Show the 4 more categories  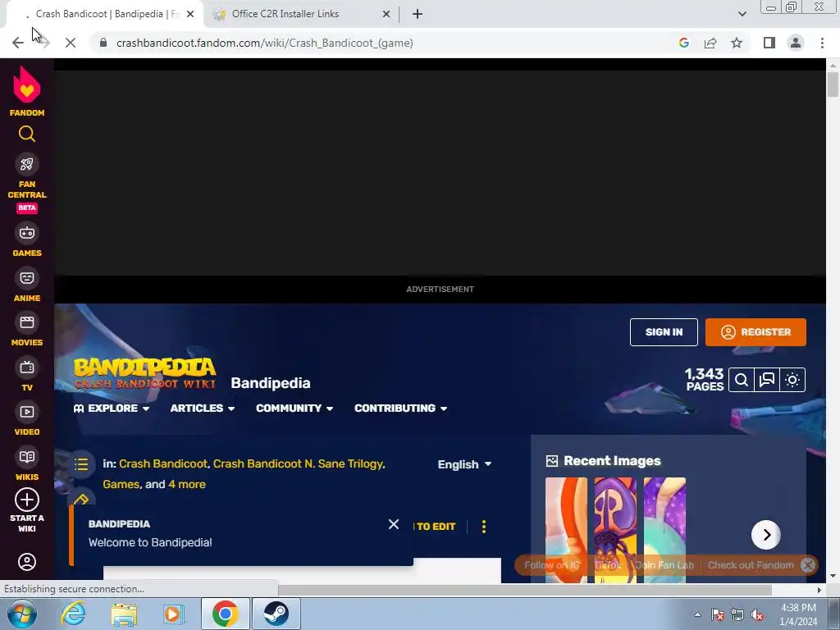(x=187, y=484)
